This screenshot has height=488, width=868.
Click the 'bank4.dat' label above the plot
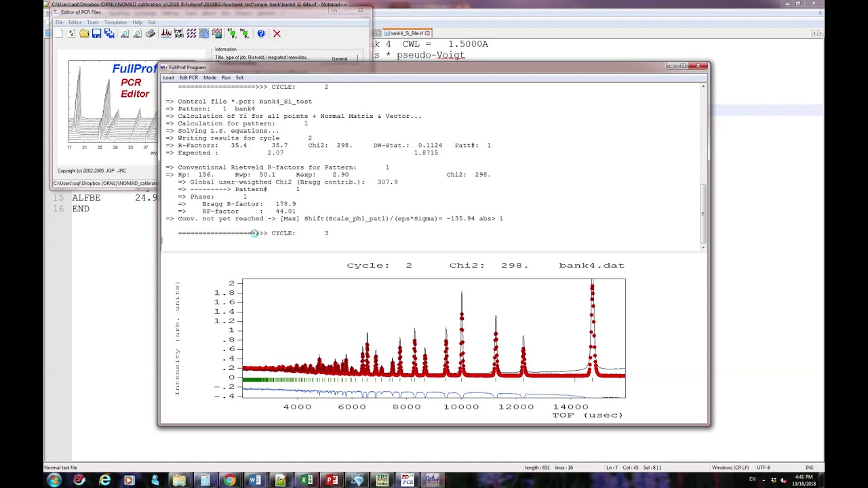coord(592,266)
